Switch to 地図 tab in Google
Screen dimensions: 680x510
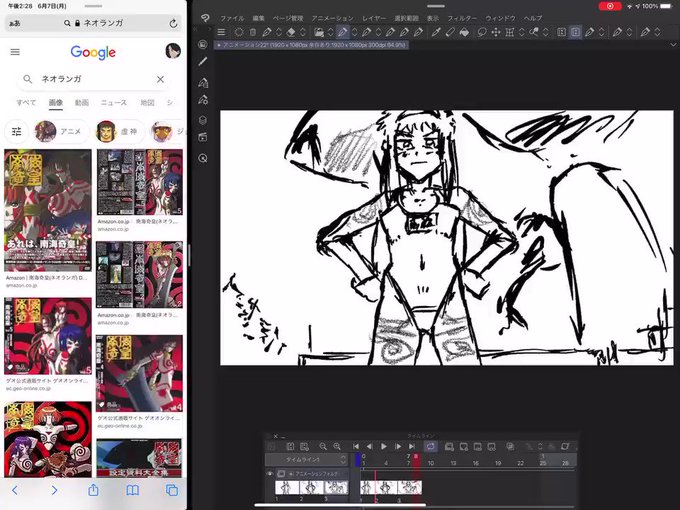[147, 103]
